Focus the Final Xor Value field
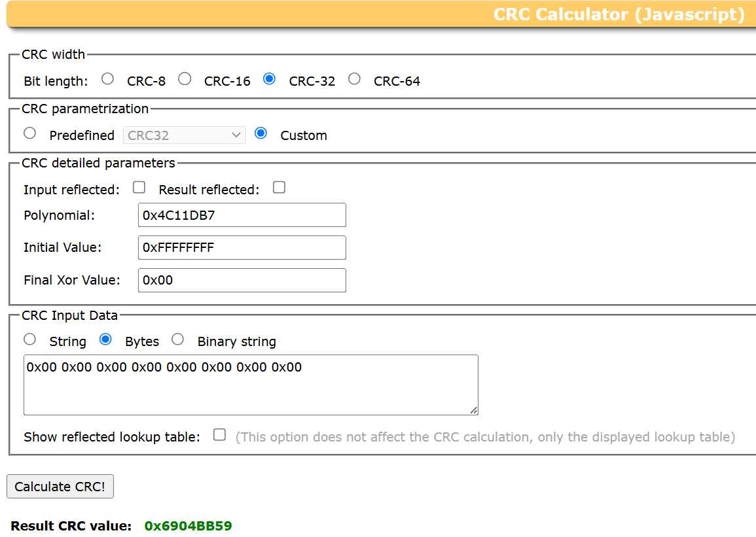This screenshot has height=537, width=756. [242, 280]
